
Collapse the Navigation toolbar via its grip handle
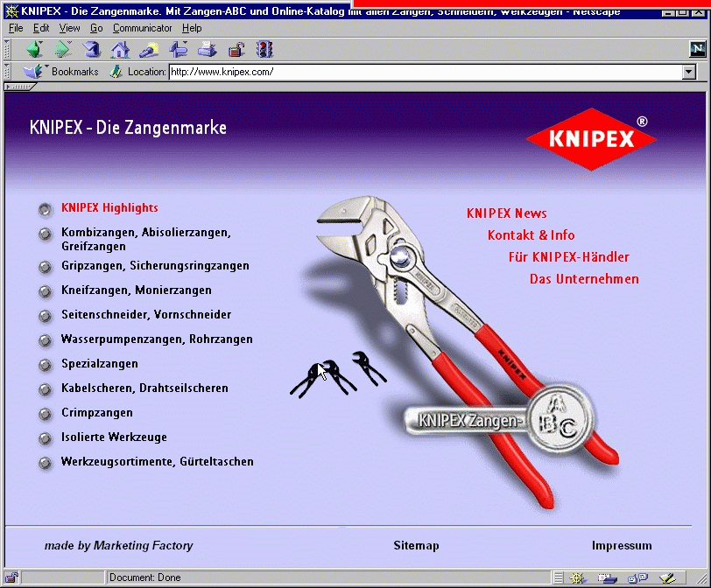click(7, 49)
